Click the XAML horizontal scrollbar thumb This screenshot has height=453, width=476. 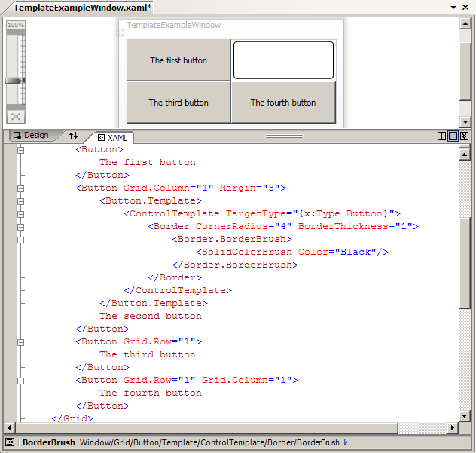206,428
